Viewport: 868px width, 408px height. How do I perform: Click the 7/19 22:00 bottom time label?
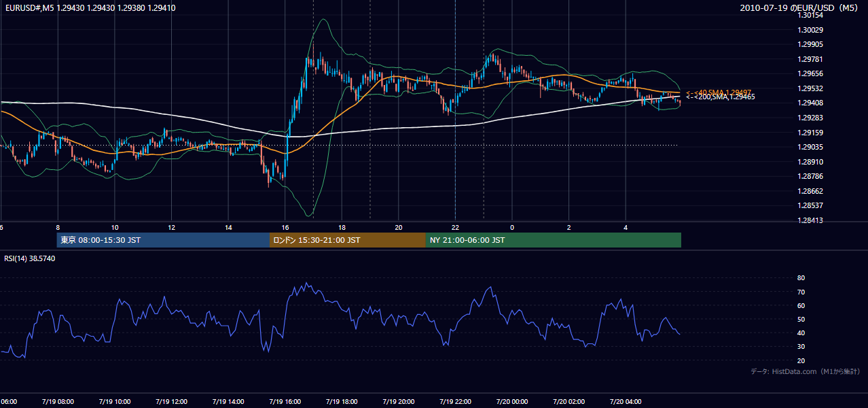(455, 401)
